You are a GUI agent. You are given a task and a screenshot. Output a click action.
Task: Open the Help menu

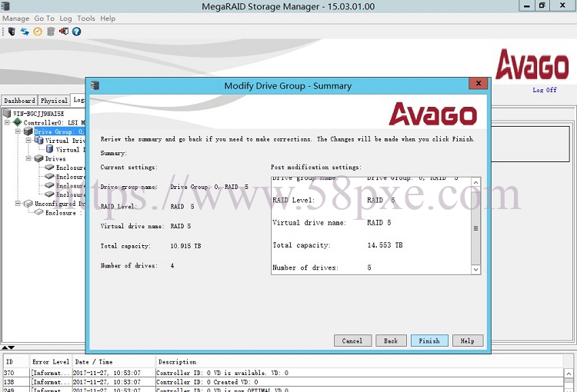(108, 18)
